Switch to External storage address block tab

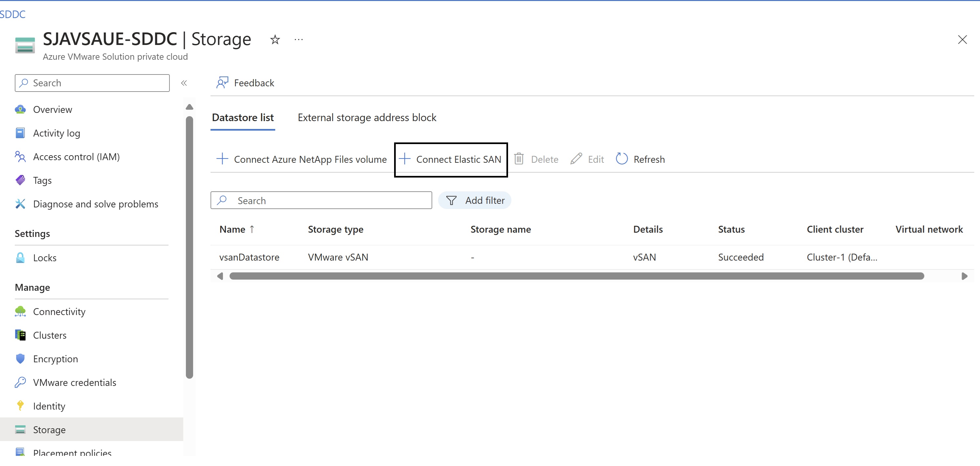coord(367,117)
